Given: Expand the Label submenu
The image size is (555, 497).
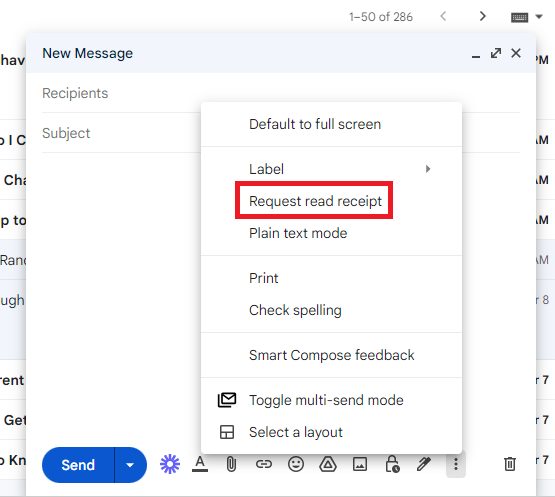Looking at the screenshot, I should point(331,169).
